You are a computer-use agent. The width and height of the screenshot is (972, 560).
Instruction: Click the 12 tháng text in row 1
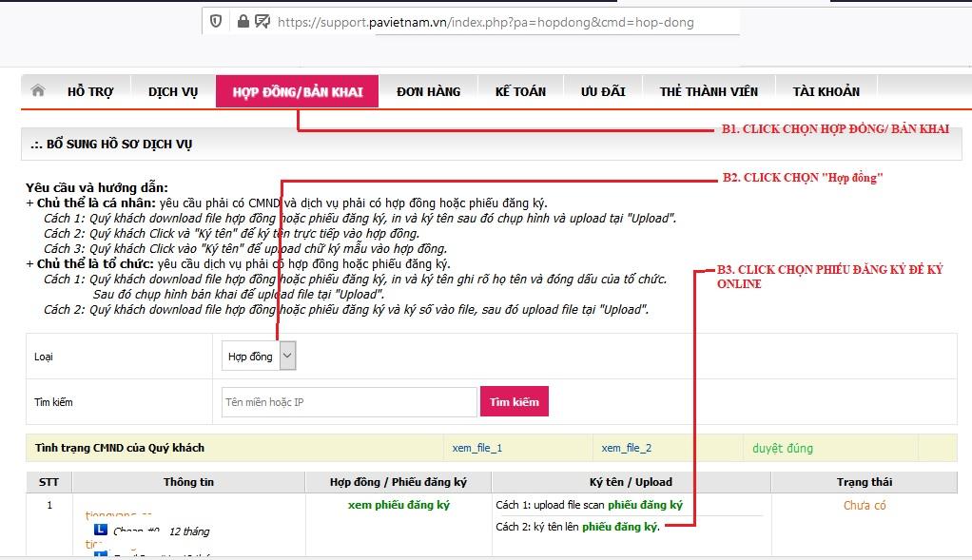pos(189,531)
